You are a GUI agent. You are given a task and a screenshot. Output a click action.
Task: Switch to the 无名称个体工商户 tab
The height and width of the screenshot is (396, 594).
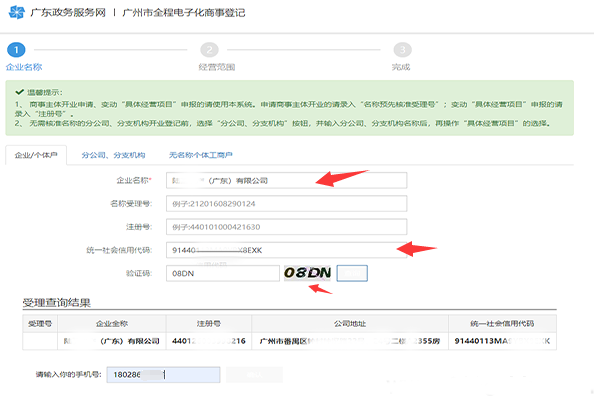point(201,155)
